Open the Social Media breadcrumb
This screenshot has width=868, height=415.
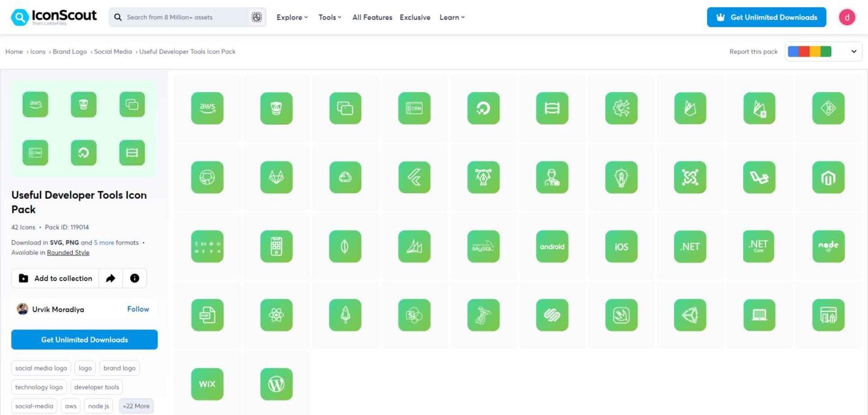coord(113,52)
